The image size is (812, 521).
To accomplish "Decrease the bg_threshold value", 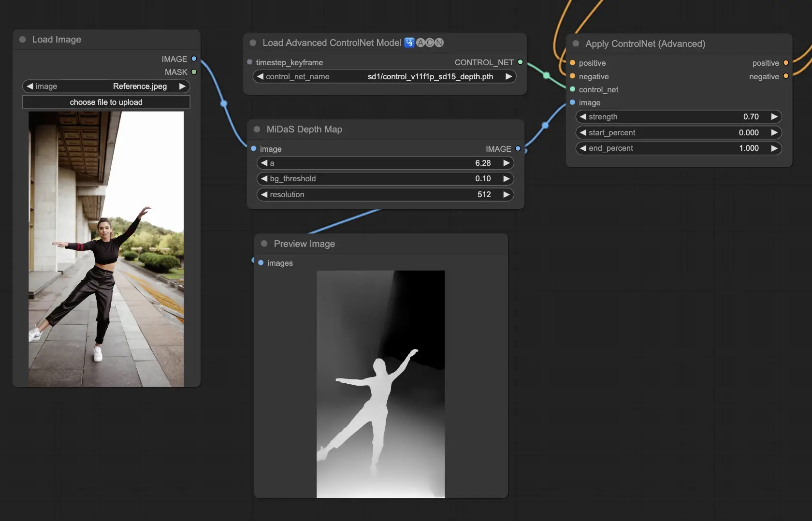I will [x=264, y=179].
